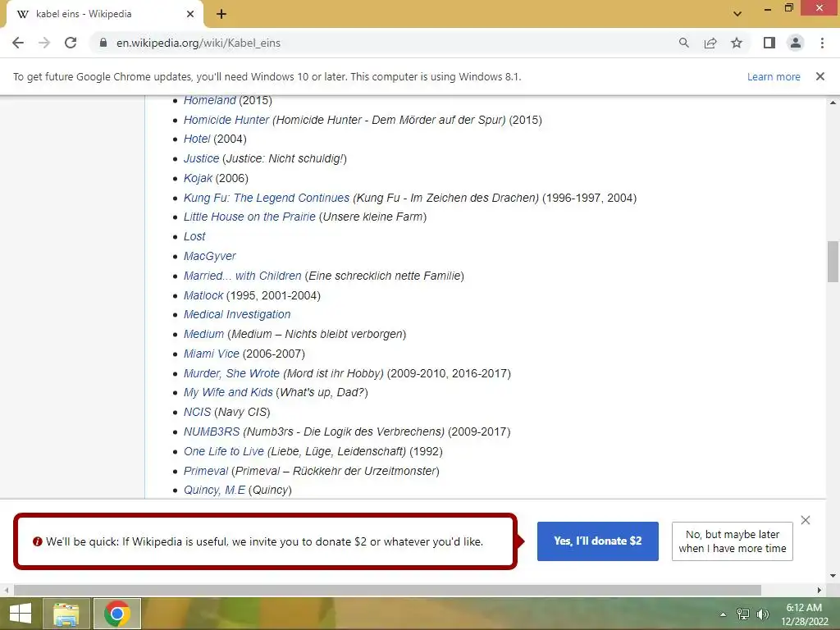The height and width of the screenshot is (630, 840).
Task: Open the Homeland link
Action: coord(209,100)
